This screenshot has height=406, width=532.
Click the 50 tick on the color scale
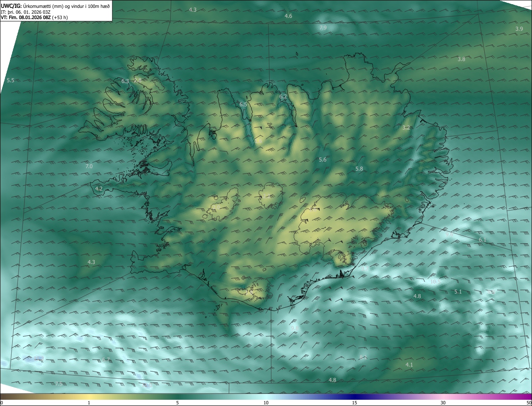(529, 403)
